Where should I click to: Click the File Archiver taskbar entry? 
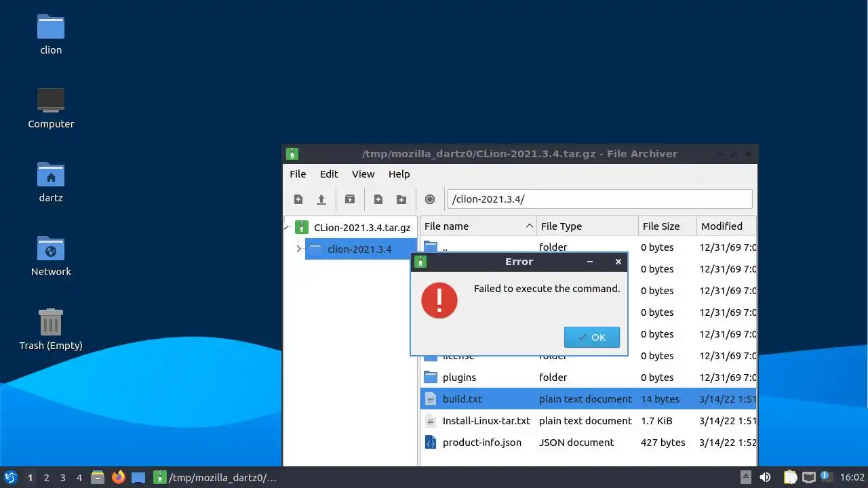click(216, 478)
